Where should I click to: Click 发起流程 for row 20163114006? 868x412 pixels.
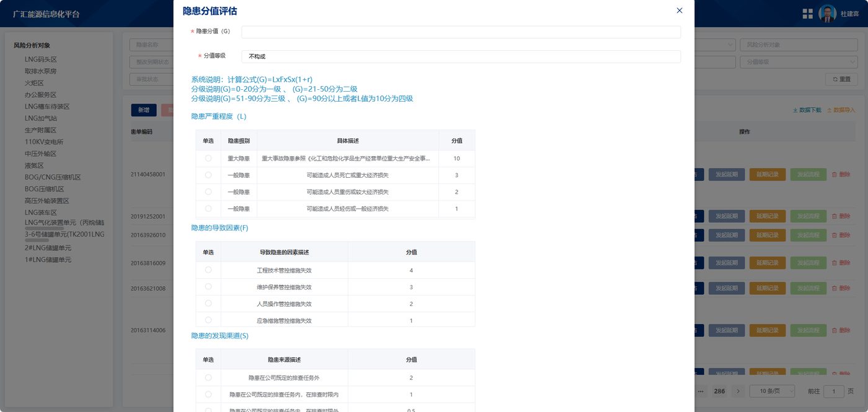click(x=808, y=330)
